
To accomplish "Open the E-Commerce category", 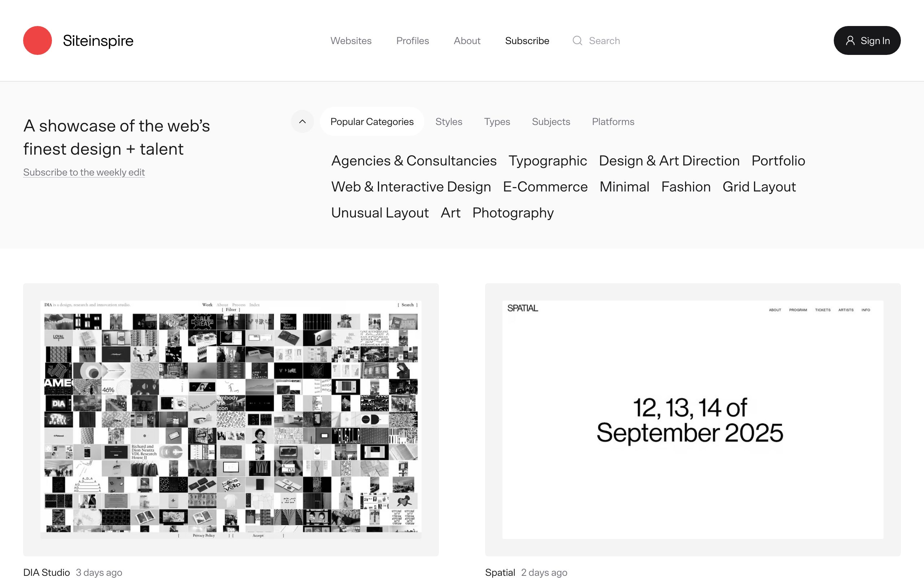I will point(545,186).
